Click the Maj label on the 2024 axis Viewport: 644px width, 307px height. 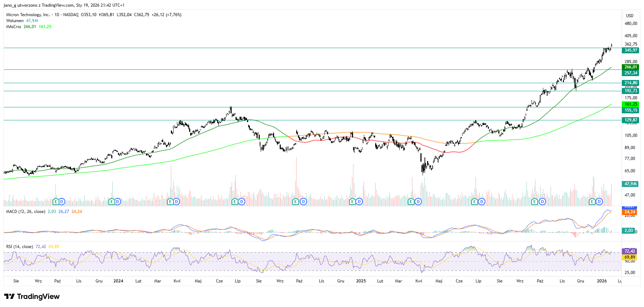pos(198,281)
